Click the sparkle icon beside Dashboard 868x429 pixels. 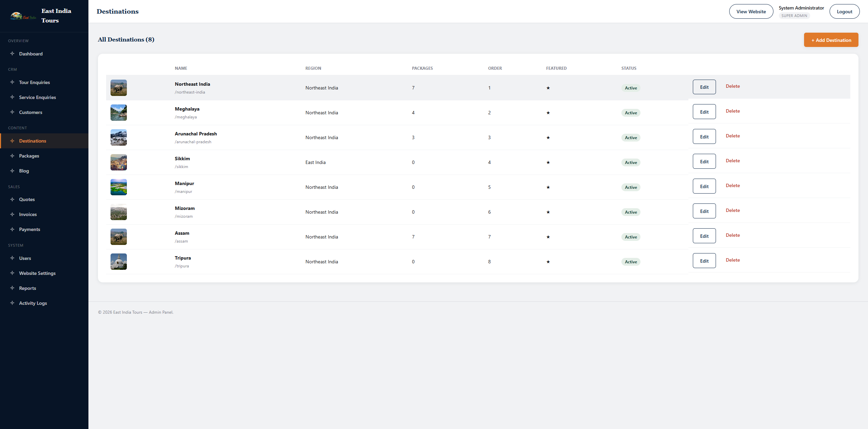point(12,53)
